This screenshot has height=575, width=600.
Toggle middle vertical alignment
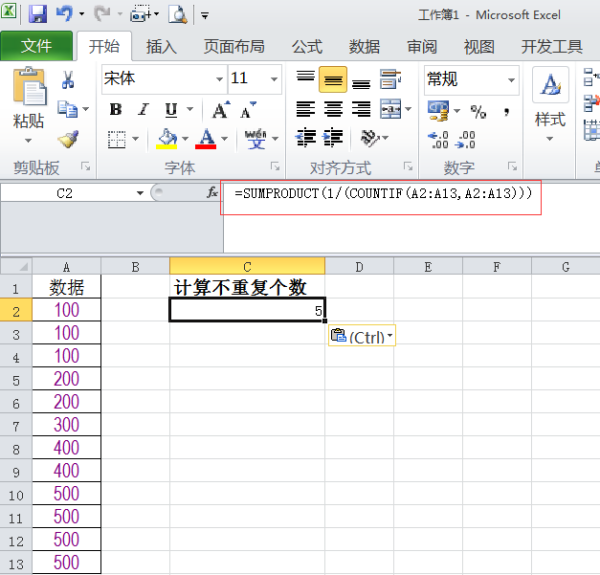(x=333, y=80)
